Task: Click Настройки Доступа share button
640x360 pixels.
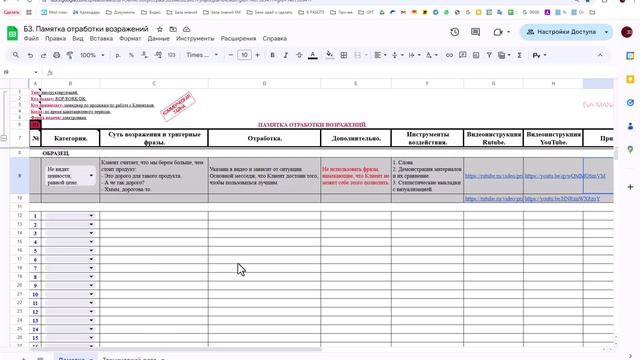Action: (561, 32)
